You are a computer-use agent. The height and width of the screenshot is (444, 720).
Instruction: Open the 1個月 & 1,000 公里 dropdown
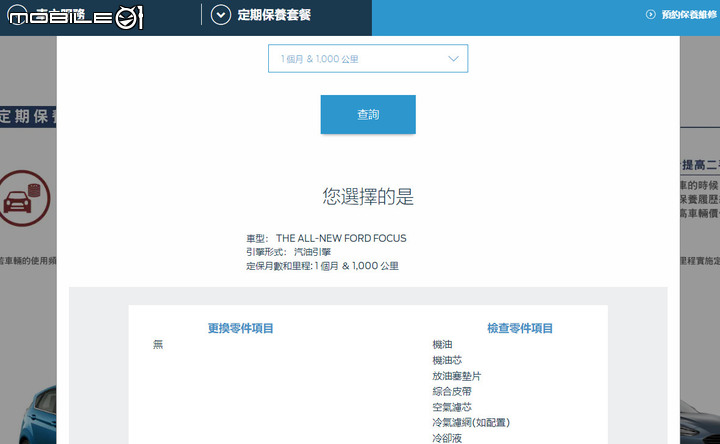368,58
